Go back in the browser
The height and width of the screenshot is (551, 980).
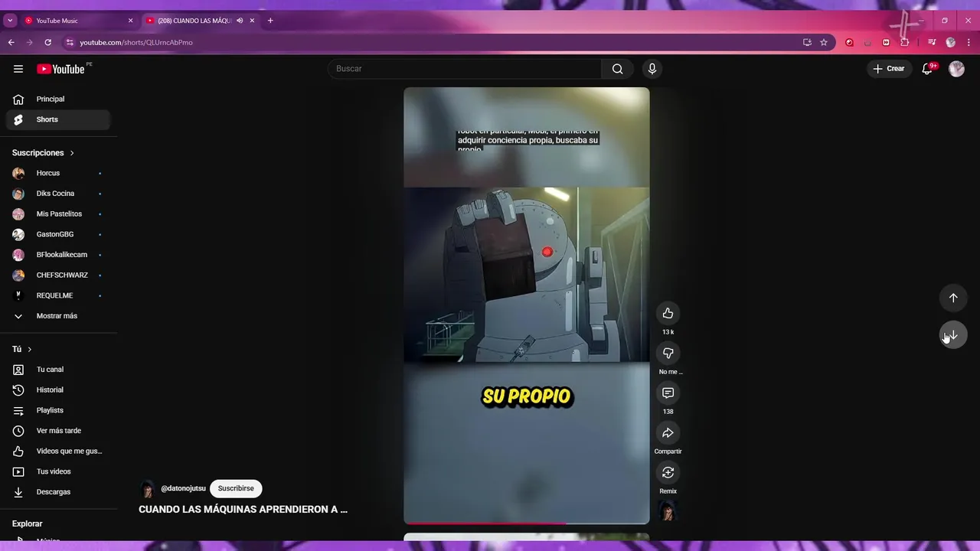pos(11,42)
